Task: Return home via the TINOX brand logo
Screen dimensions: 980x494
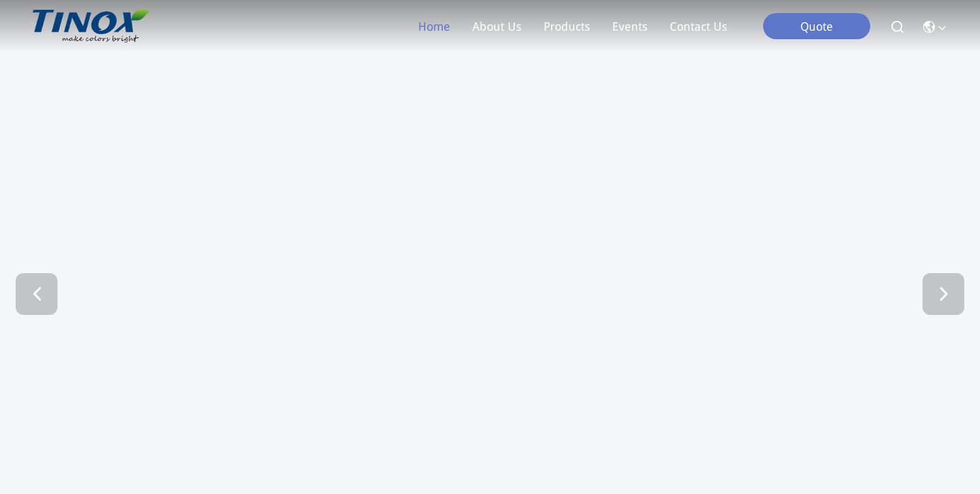Action: point(90,26)
